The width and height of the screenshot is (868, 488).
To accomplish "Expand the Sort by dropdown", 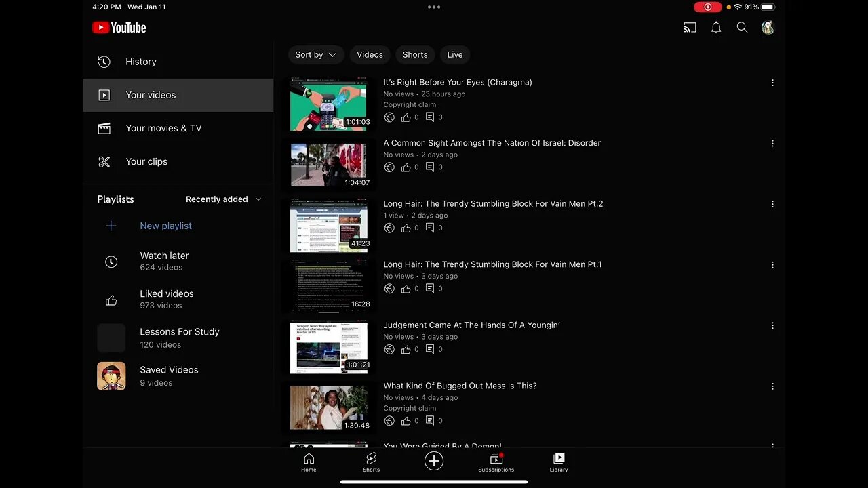I will [x=316, y=55].
